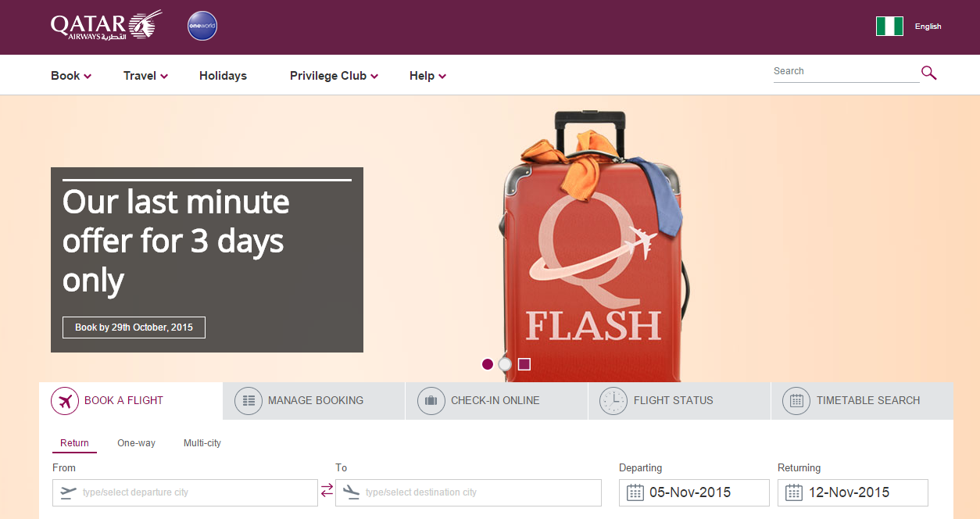Go to the second banner slide dot
The height and width of the screenshot is (519, 980).
[x=505, y=364]
